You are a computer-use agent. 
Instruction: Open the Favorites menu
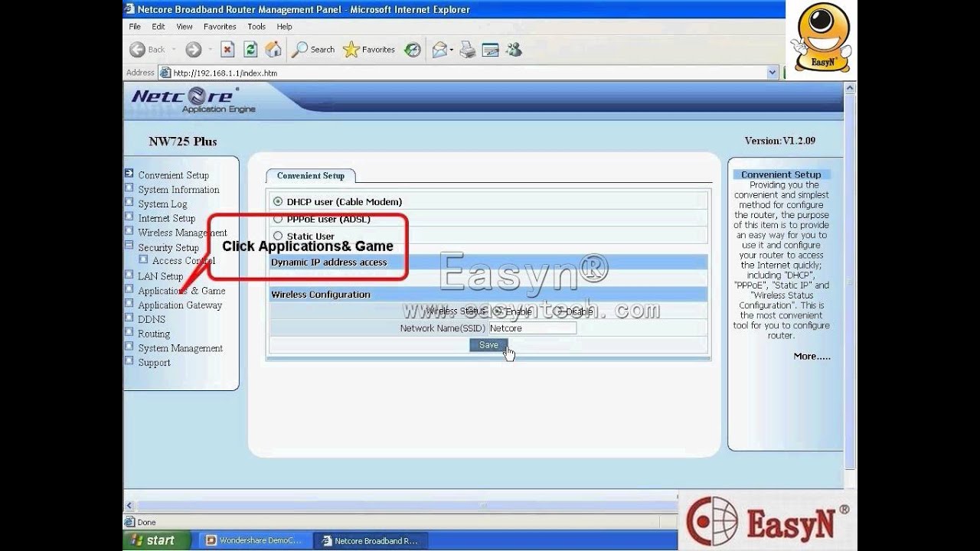[220, 26]
